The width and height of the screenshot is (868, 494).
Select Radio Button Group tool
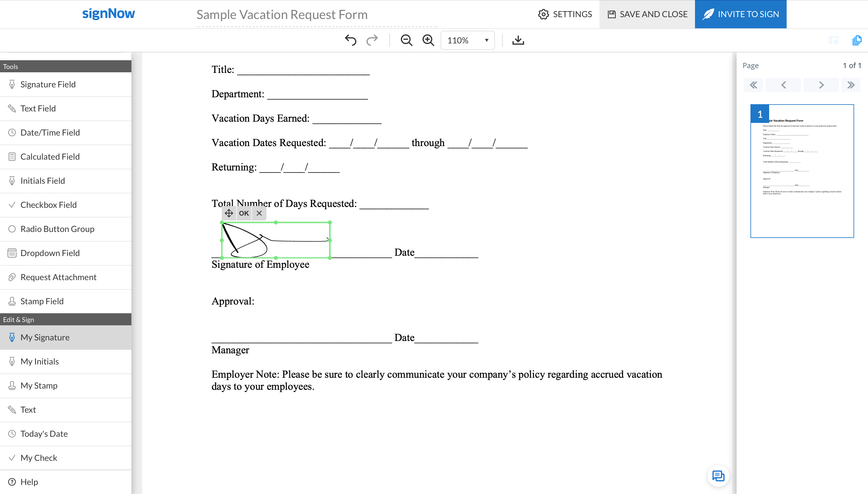57,229
